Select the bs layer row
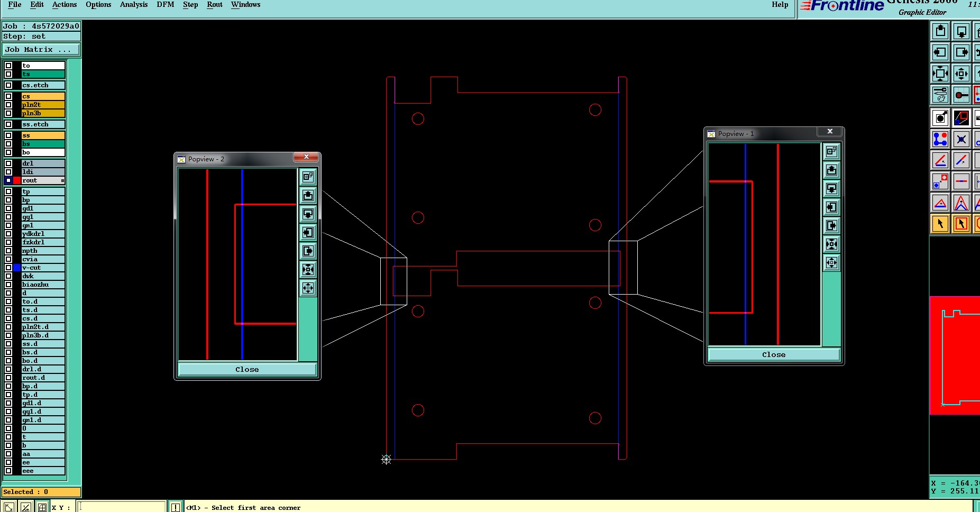 coord(43,144)
